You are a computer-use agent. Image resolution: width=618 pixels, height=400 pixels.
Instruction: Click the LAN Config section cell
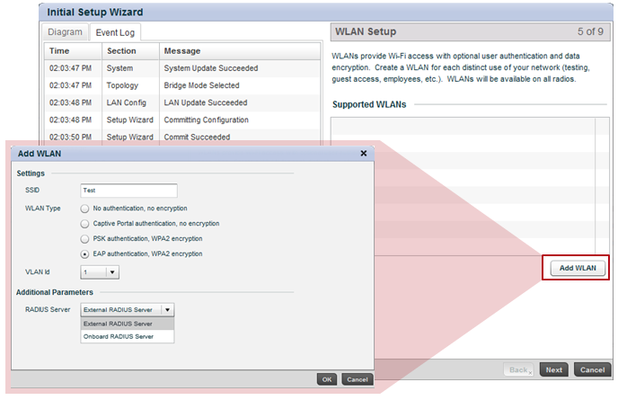click(130, 103)
